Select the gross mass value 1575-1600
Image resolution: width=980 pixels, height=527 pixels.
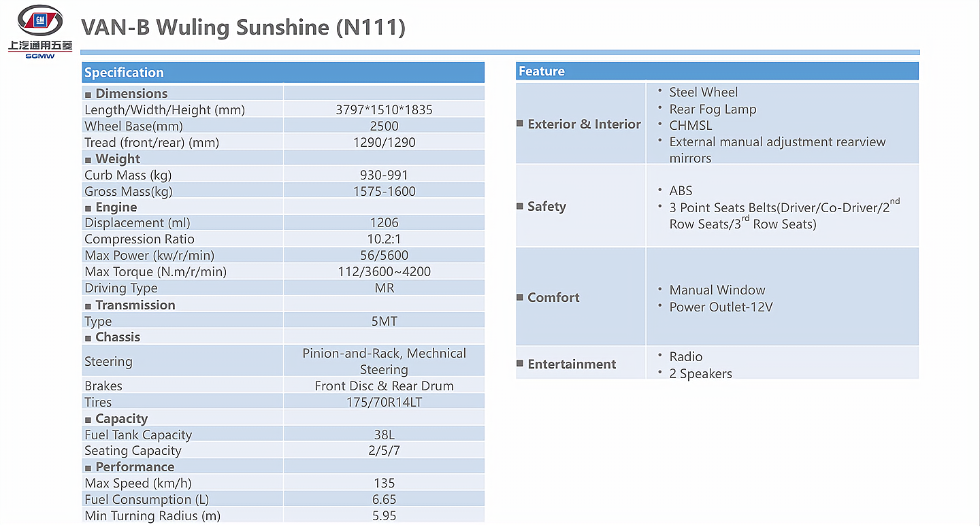coord(385,191)
